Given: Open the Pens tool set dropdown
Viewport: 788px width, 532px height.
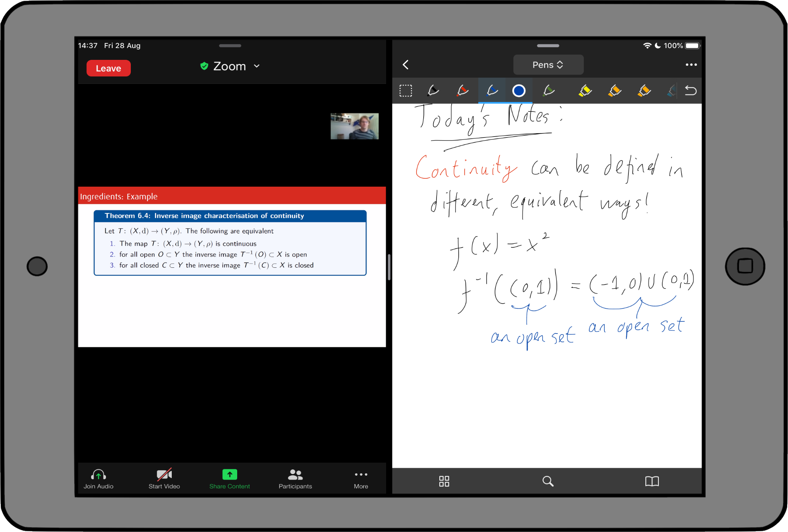Looking at the screenshot, I should click(x=548, y=65).
